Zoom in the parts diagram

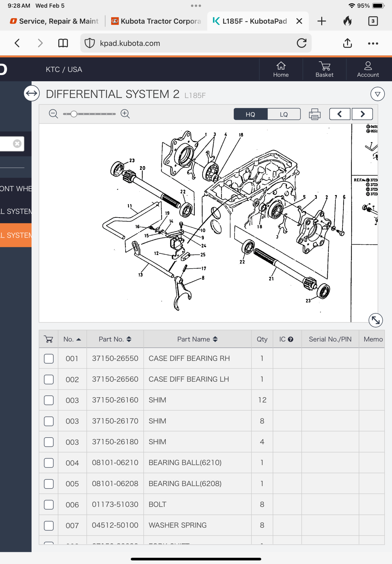click(125, 114)
